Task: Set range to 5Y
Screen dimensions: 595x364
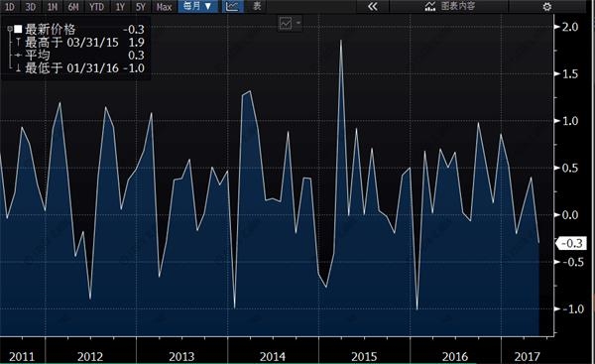Action: tap(141, 7)
